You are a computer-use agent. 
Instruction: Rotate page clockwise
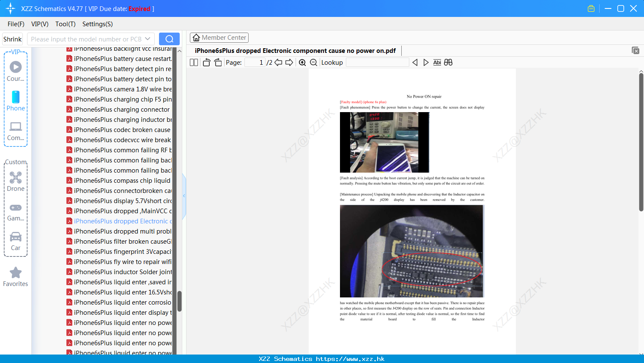tap(218, 62)
